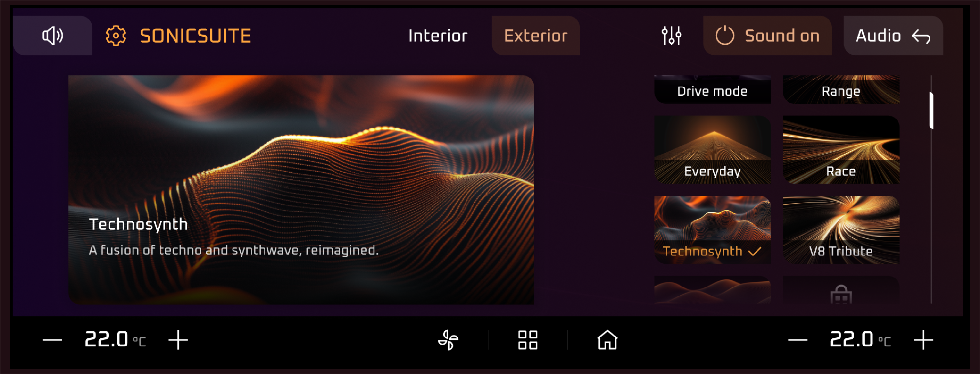Image resolution: width=980 pixels, height=374 pixels.
Task: Tap the locked store sound tile
Action: pyautogui.click(x=841, y=290)
